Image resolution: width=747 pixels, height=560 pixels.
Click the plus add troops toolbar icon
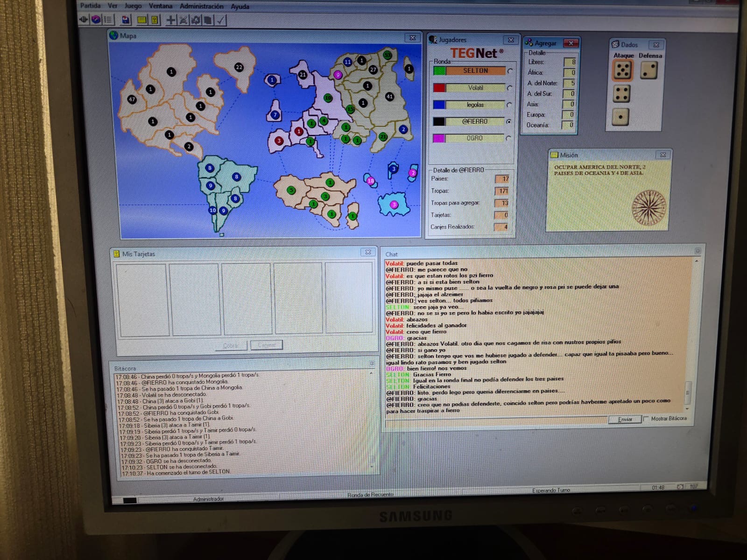[x=171, y=20]
